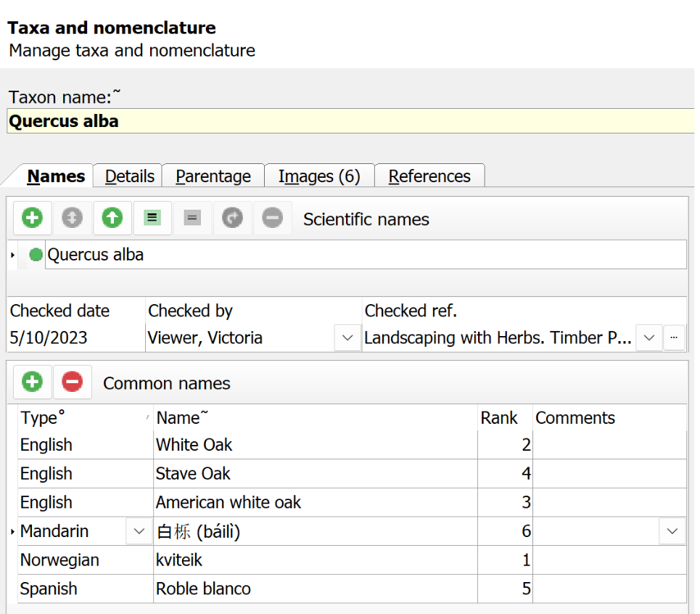Image resolution: width=700 pixels, height=614 pixels.
Task: Open the Images (6) tab
Action: click(319, 176)
